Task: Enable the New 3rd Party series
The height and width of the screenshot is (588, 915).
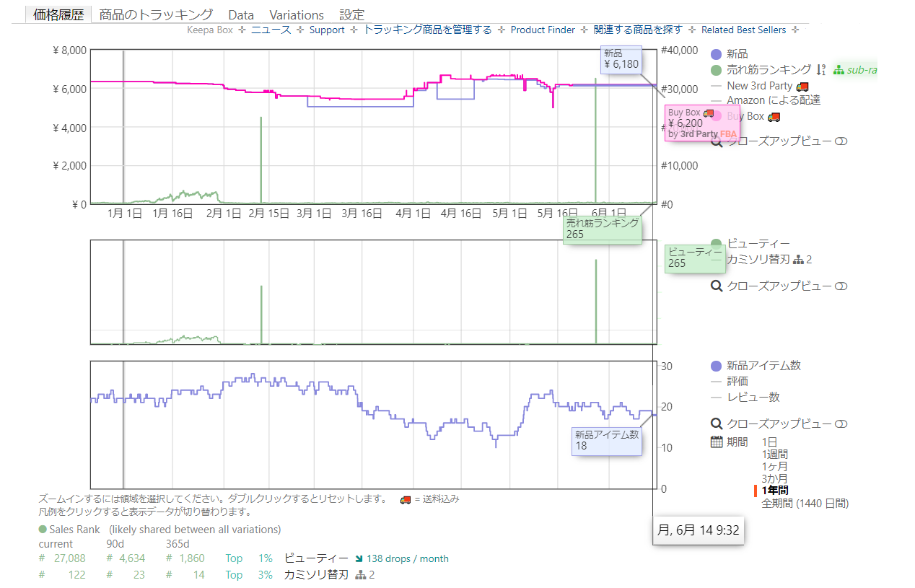Action: (760, 86)
